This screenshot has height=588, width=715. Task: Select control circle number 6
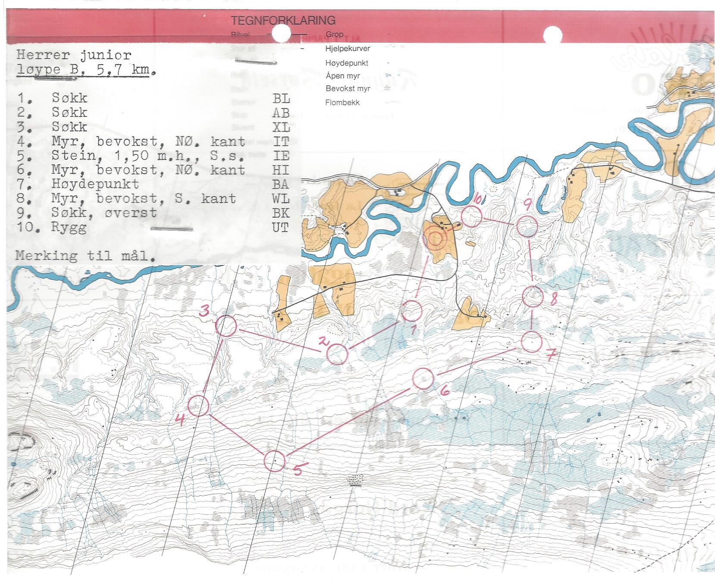[423, 378]
